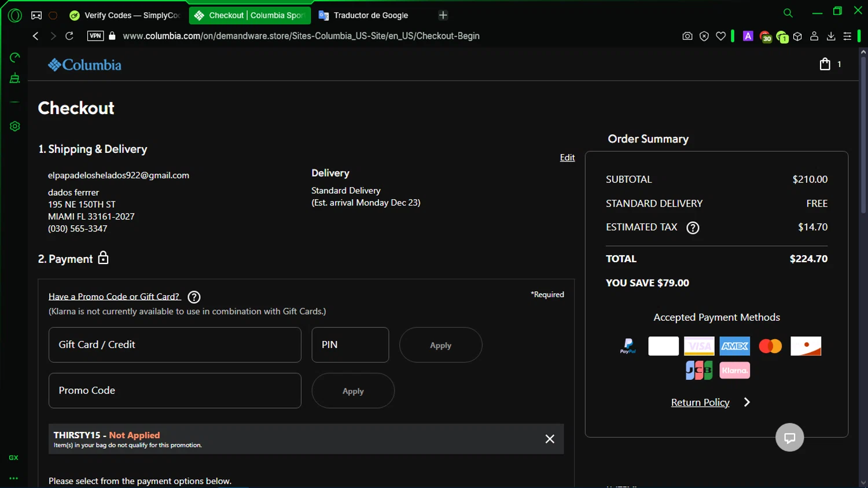868x488 pixels.
Task: Open the sidebar three-dots more menu
Action: pos(13,478)
